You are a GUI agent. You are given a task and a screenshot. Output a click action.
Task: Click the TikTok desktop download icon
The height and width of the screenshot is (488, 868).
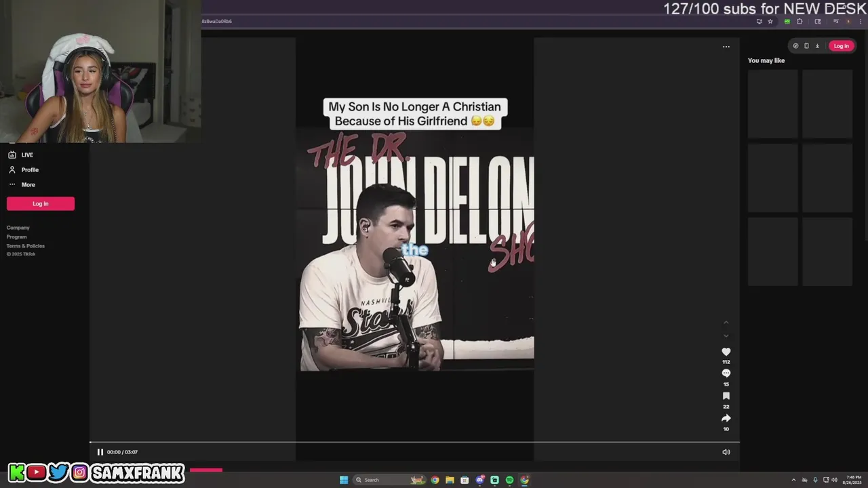click(x=817, y=46)
